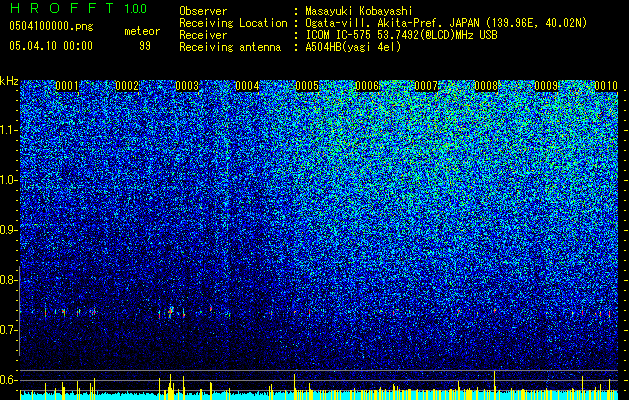Image resolution: width=629 pixels, height=400 pixels.
Task: Click time marker 0006
Action: 367,86
